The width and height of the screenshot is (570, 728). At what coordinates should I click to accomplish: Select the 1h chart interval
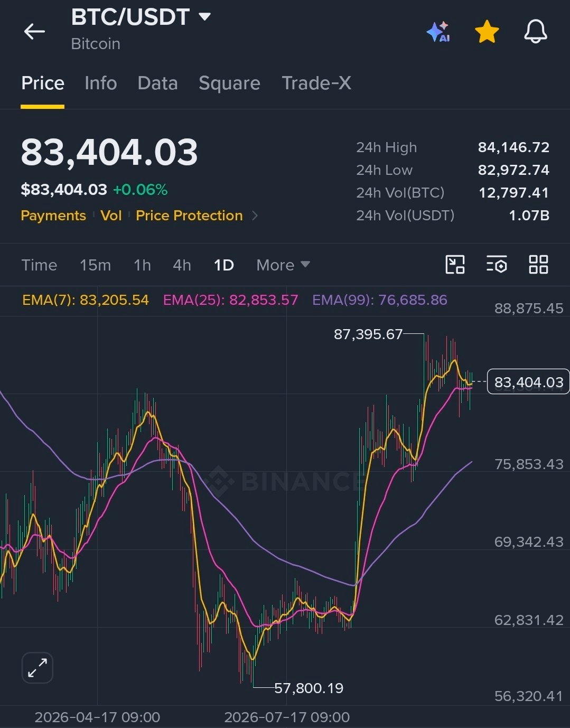coord(142,265)
